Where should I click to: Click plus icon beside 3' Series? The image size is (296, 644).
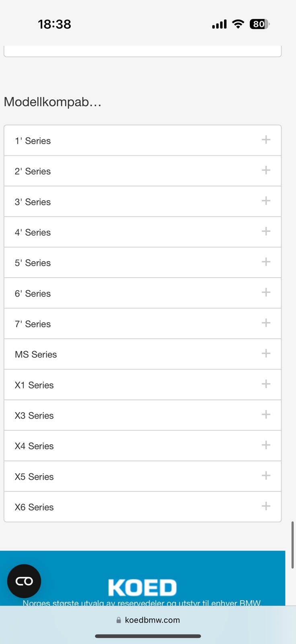point(266,201)
